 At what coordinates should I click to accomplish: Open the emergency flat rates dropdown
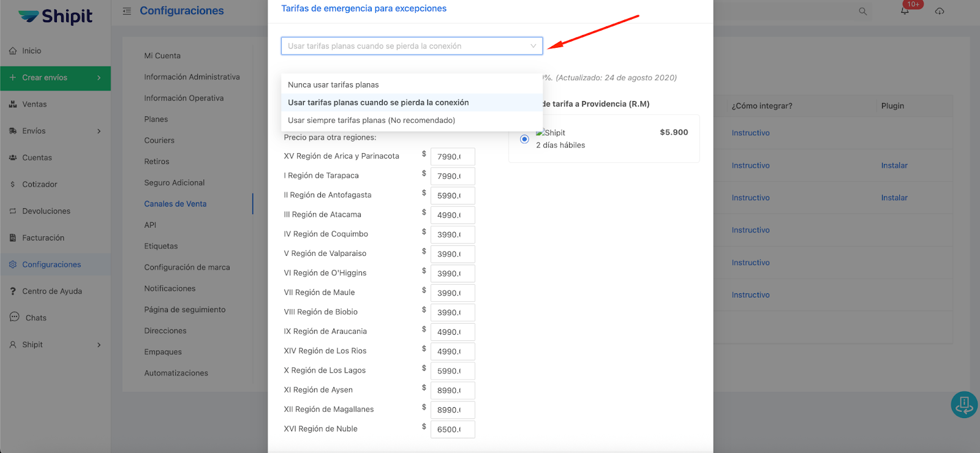pyautogui.click(x=411, y=46)
